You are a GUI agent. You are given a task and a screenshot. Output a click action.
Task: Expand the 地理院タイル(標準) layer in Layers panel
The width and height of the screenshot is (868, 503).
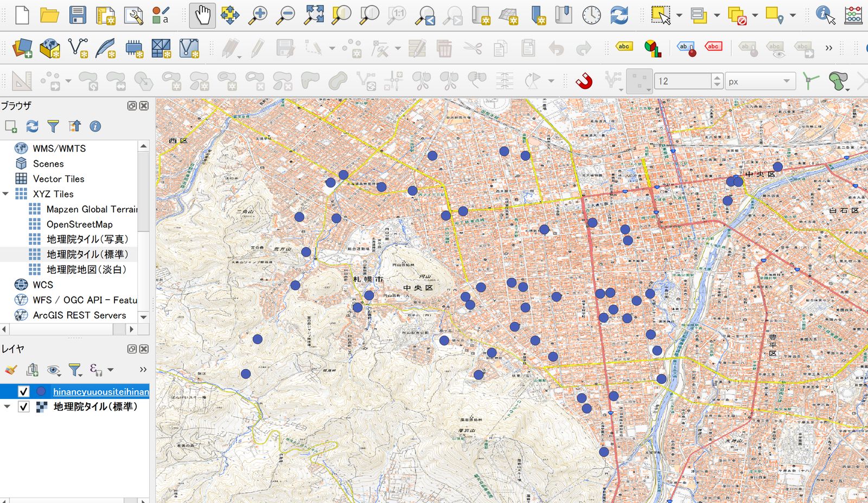(7, 406)
